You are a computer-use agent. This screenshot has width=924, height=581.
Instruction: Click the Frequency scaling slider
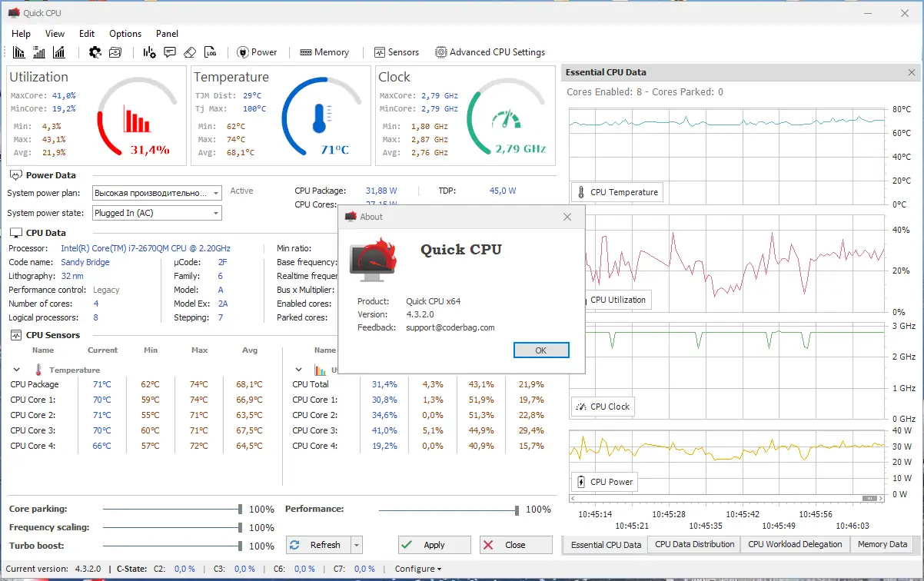click(172, 527)
